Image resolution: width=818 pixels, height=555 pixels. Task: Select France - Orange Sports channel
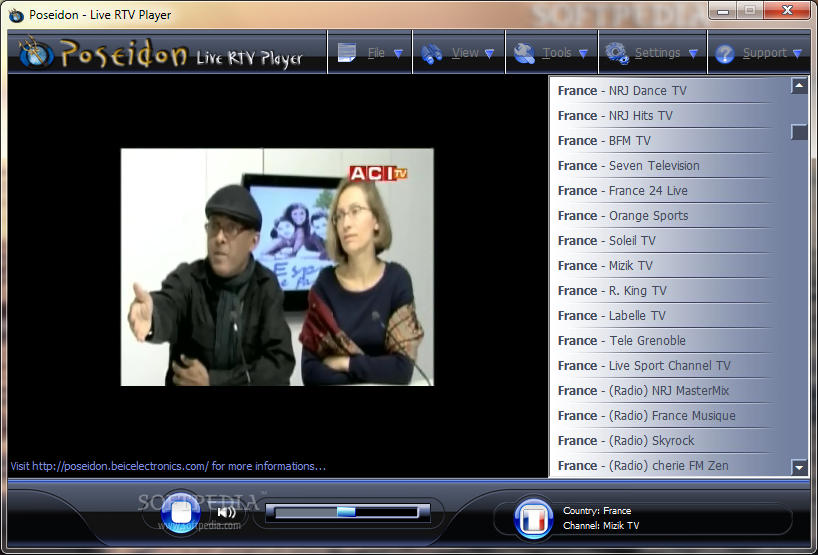click(666, 216)
